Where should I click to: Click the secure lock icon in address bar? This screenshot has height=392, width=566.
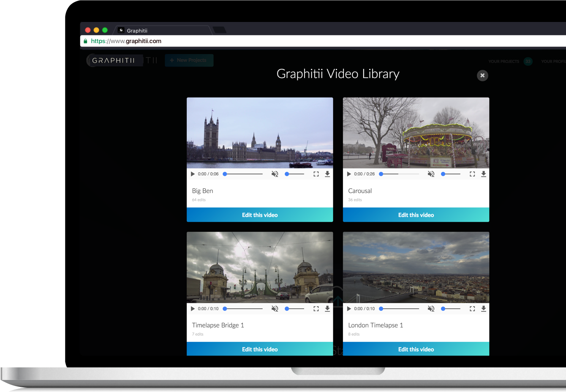tap(85, 41)
